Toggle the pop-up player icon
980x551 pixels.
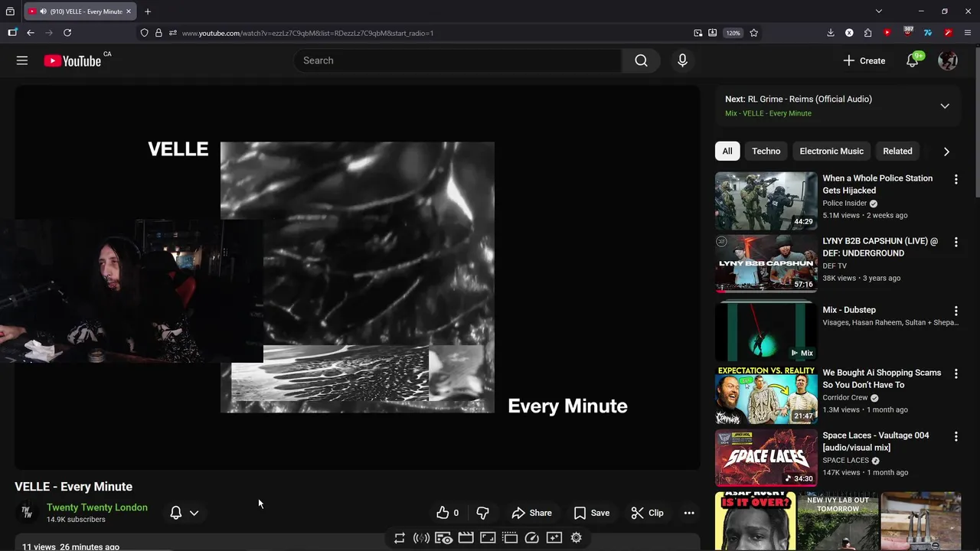pyautogui.click(x=510, y=538)
